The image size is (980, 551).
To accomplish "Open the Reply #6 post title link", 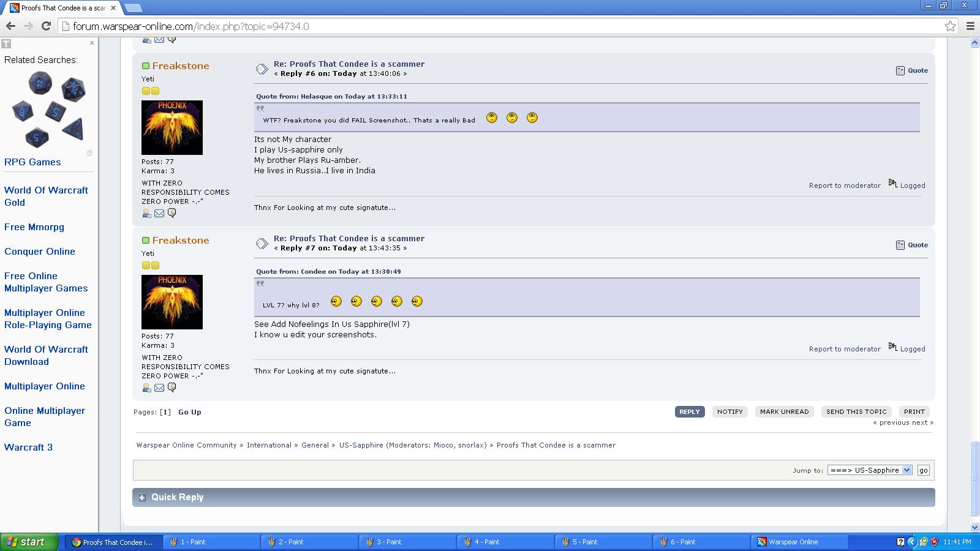I will (349, 64).
